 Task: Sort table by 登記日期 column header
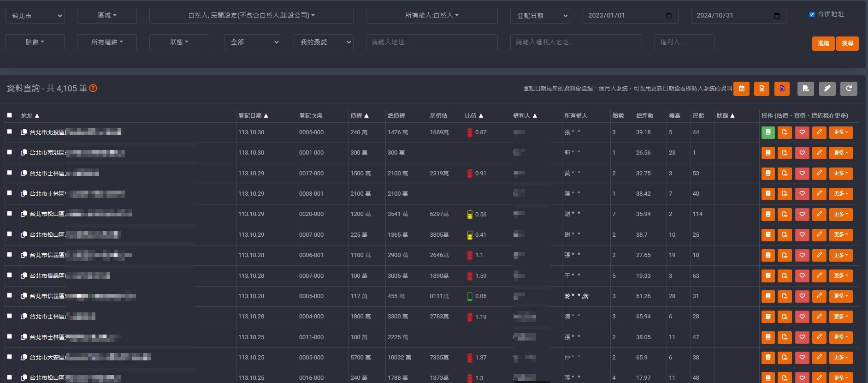tap(253, 116)
